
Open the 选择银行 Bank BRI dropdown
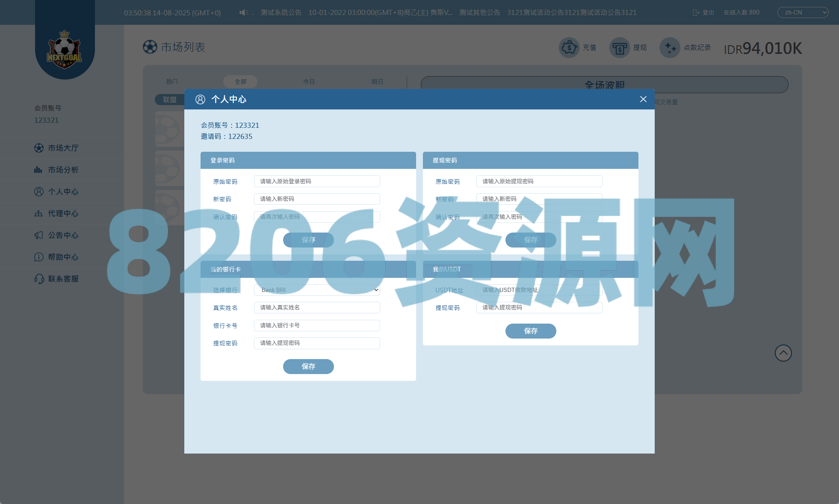click(317, 290)
